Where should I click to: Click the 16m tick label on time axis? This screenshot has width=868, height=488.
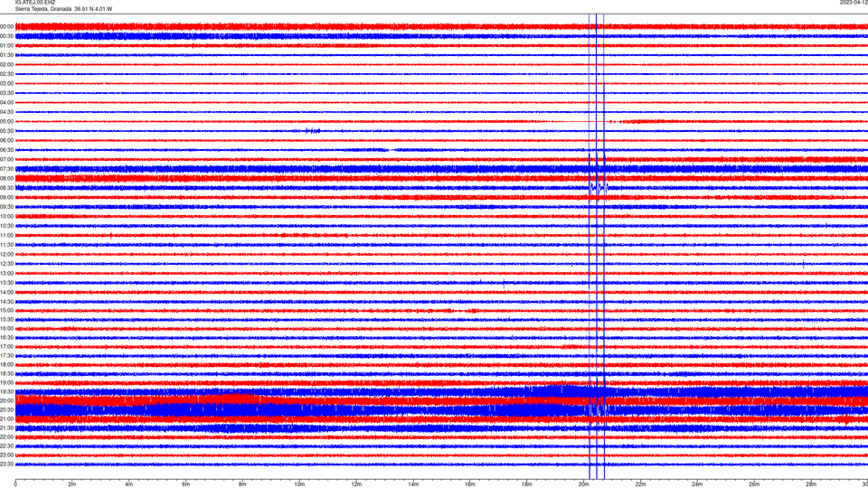(470, 484)
